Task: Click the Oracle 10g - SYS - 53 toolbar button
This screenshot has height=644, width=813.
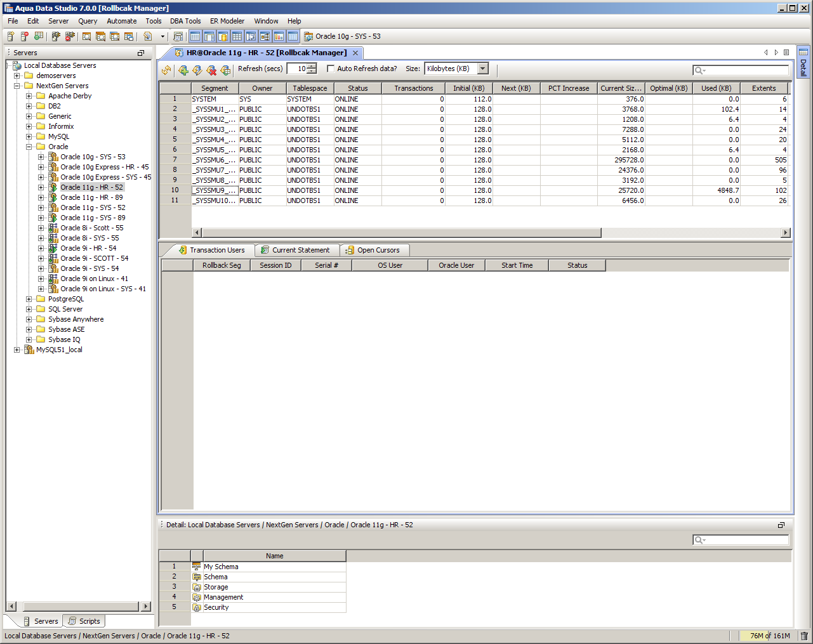Action: click(343, 37)
